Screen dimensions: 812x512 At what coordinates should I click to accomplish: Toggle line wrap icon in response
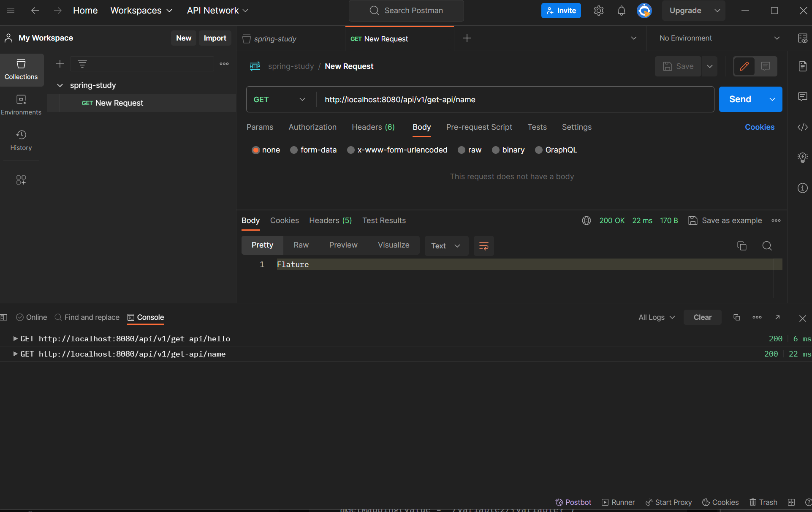(x=483, y=246)
